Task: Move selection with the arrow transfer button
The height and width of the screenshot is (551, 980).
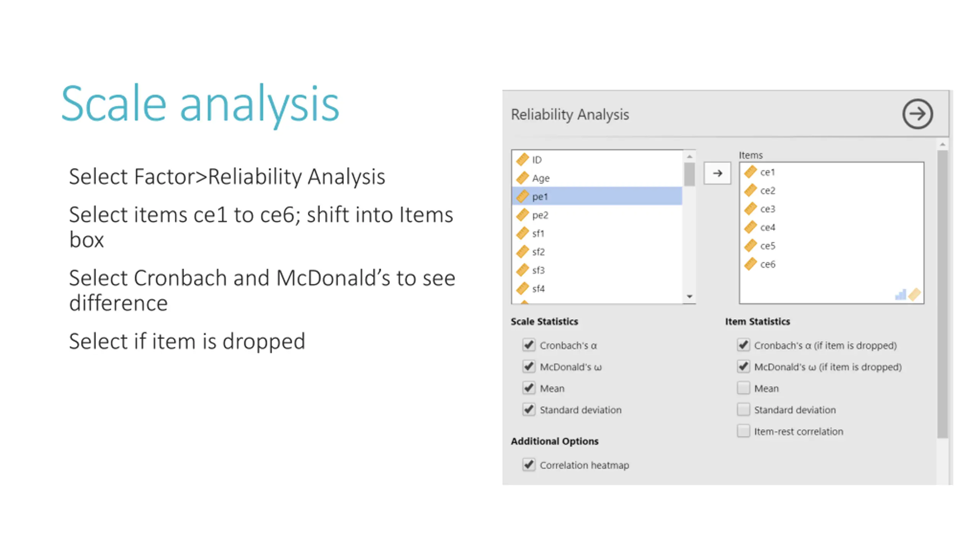Action: 717,173
